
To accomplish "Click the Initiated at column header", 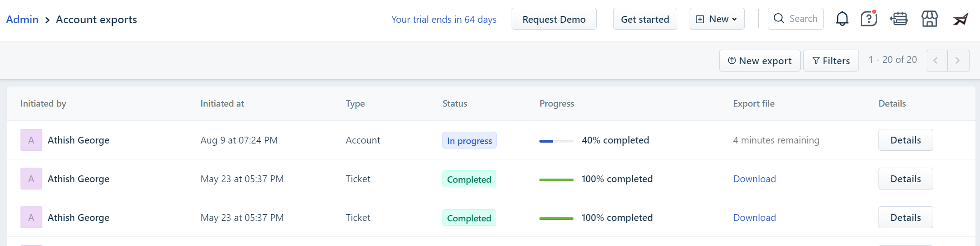I will (222, 103).
